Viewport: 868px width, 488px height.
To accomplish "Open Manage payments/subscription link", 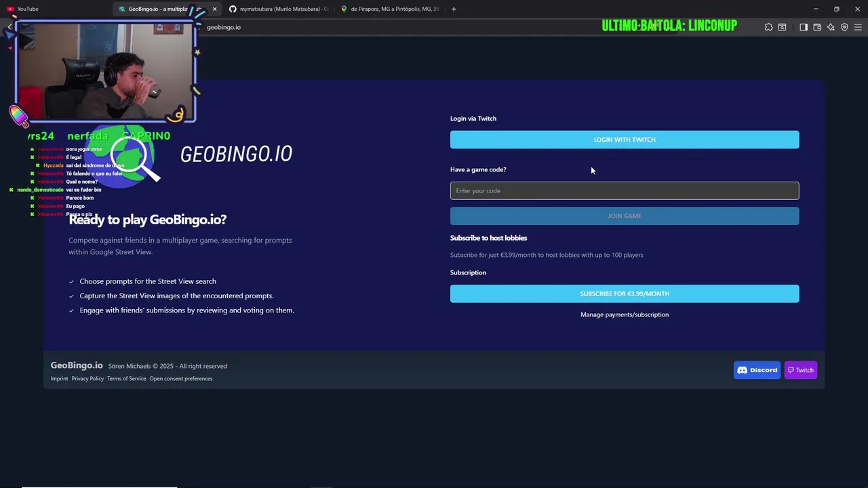I will [625, 314].
